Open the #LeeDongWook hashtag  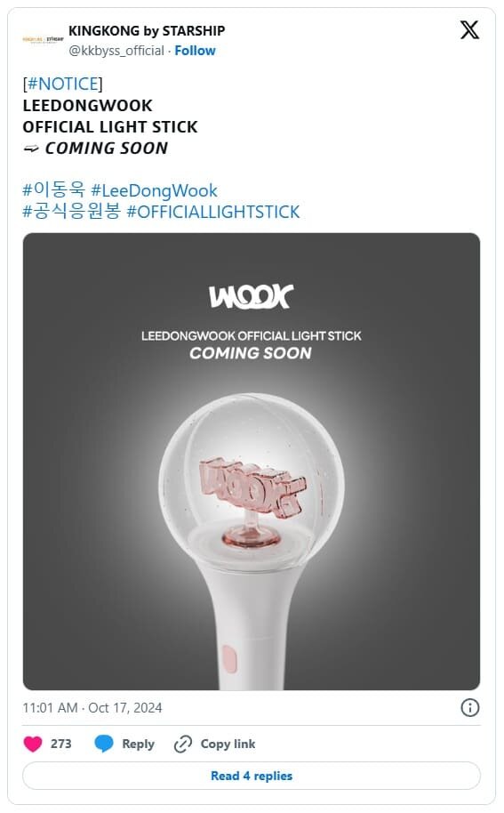click(155, 190)
